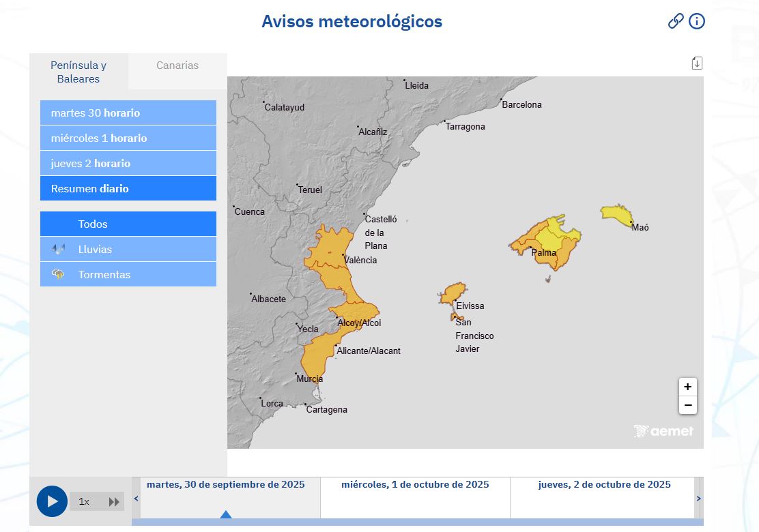Click the timeline progress bar

click(x=416, y=522)
